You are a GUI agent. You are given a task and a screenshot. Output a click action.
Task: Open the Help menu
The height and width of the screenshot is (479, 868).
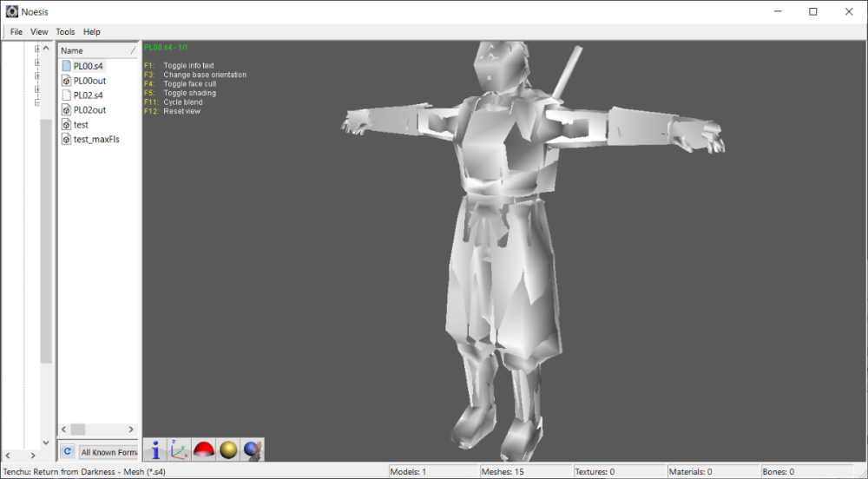click(x=92, y=32)
